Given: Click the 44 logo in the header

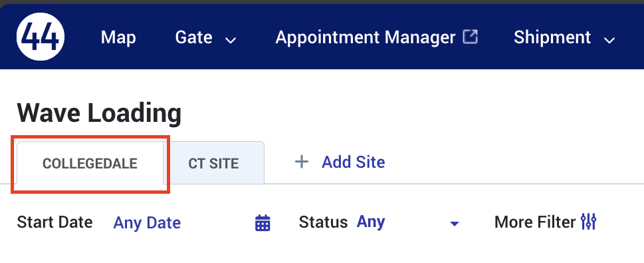Looking at the screenshot, I should click(x=41, y=37).
